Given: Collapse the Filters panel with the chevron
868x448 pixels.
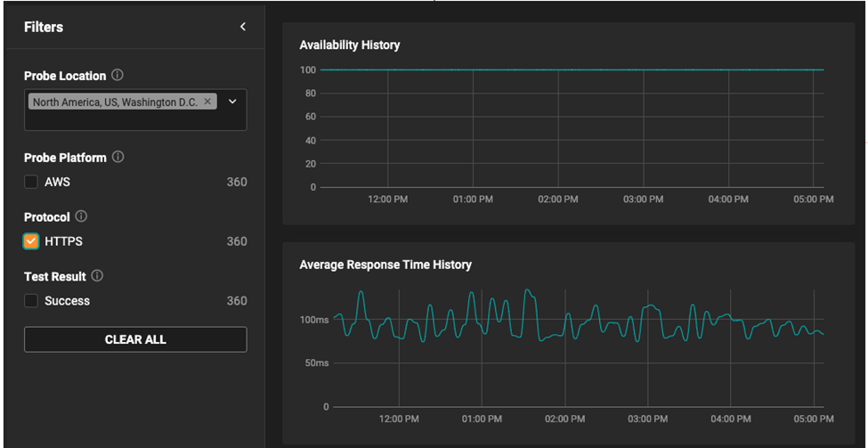Looking at the screenshot, I should 242,27.
